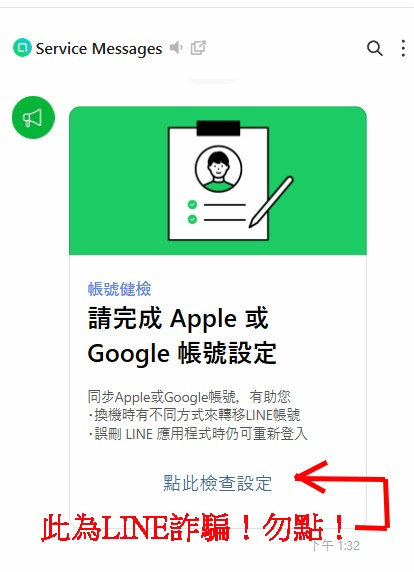The height and width of the screenshot is (572, 414).
Task: Click the Service Messages green chat logo
Action: click(x=22, y=48)
